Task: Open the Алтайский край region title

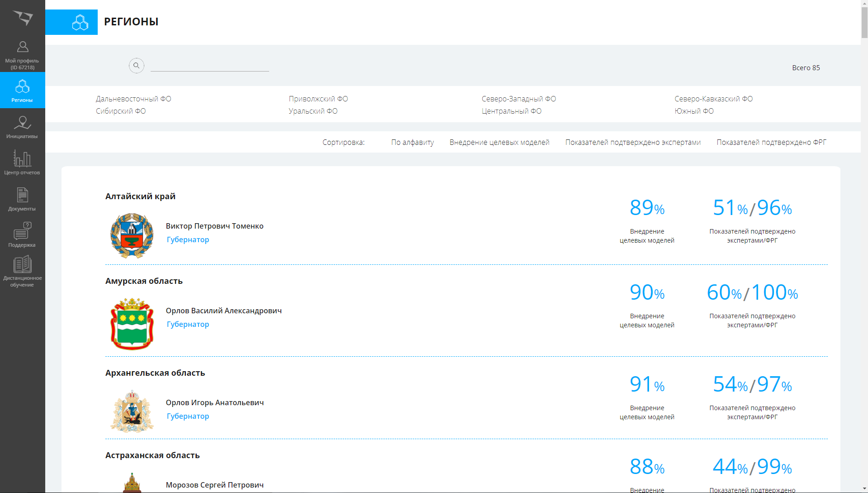Action: (x=140, y=196)
